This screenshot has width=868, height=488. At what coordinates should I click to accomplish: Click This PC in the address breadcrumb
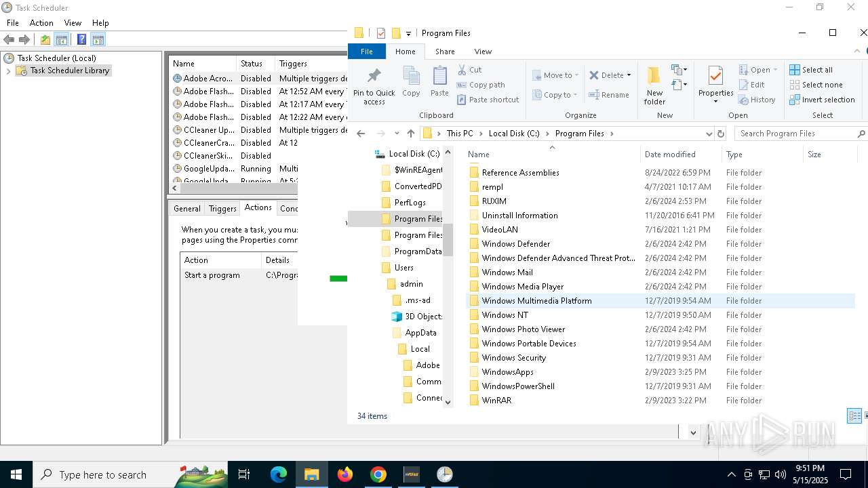pyautogui.click(x=460, y=134)
